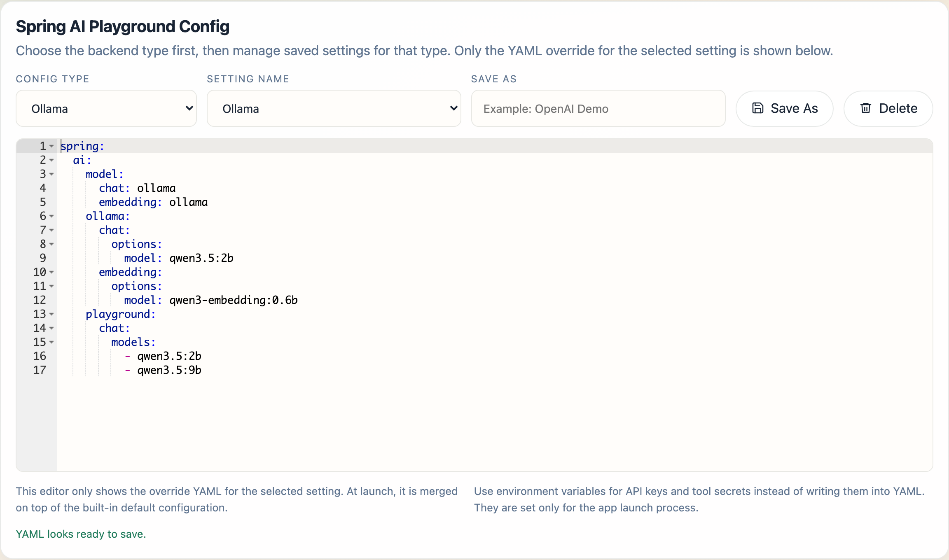Screen dimensions: 949x560
Task: Click 'chat: ollama' on line 4
Action: [x=137, y=188]
